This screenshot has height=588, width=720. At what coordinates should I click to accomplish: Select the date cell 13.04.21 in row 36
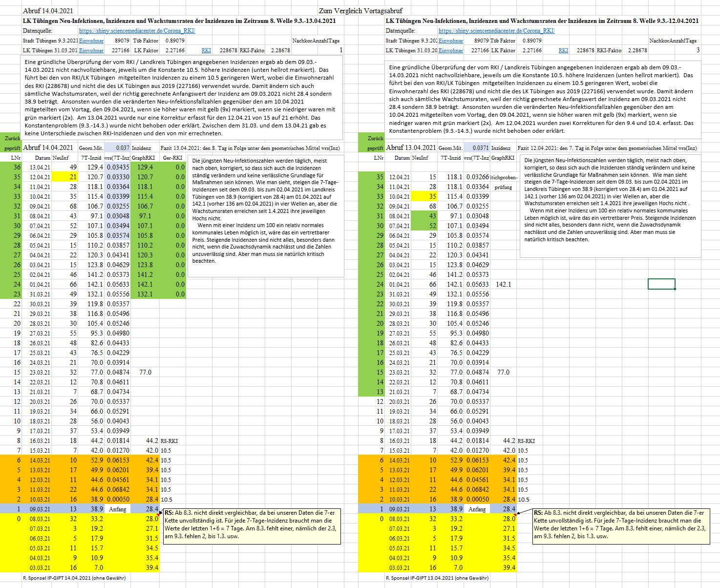point(37,167)
